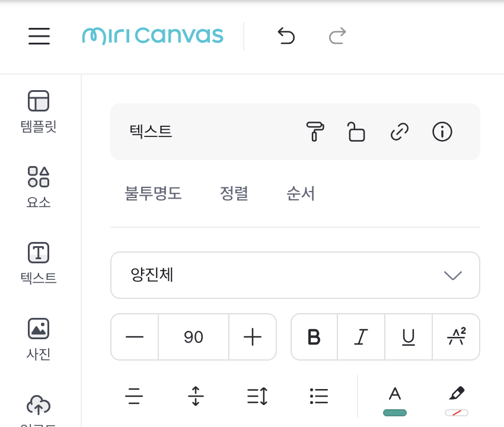This screenshot has width=504, height=427.
Task: Click the font dropdown chevron arrow
Action: (453, 276)
